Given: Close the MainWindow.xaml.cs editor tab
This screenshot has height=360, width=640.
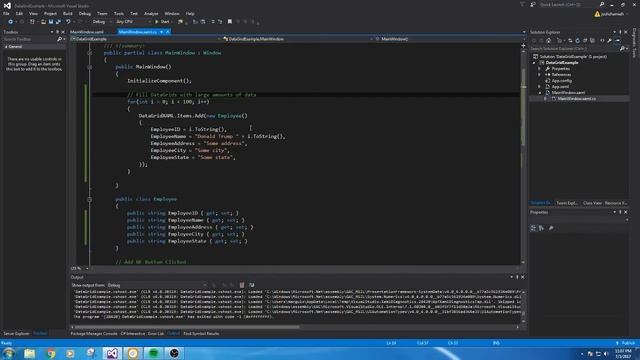Looking at the screenshot, I should pos(167,32).
